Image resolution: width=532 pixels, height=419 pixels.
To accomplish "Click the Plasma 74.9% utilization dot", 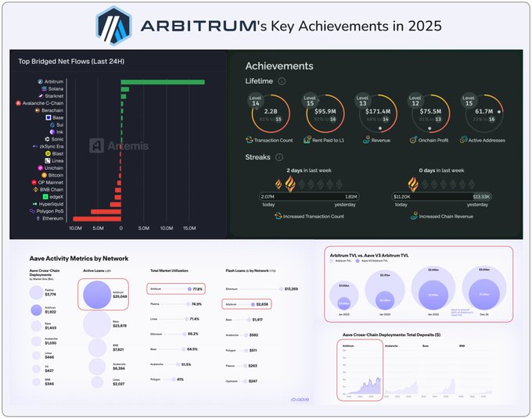I will [x=189, y=304].
